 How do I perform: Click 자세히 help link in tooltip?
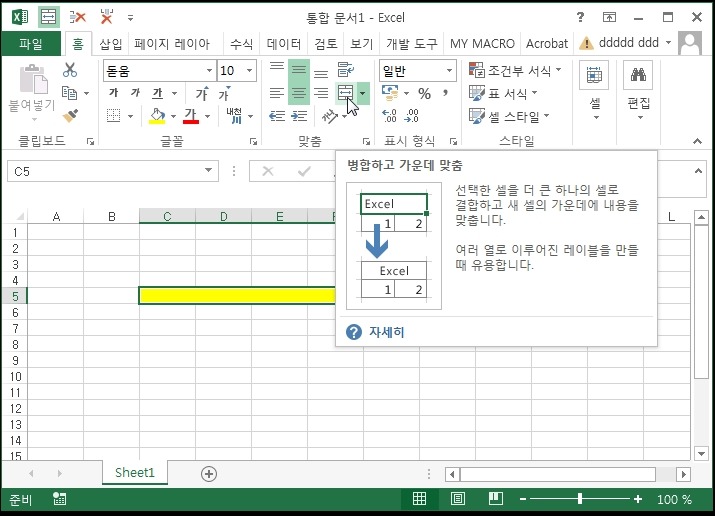(x=386, y=332)
